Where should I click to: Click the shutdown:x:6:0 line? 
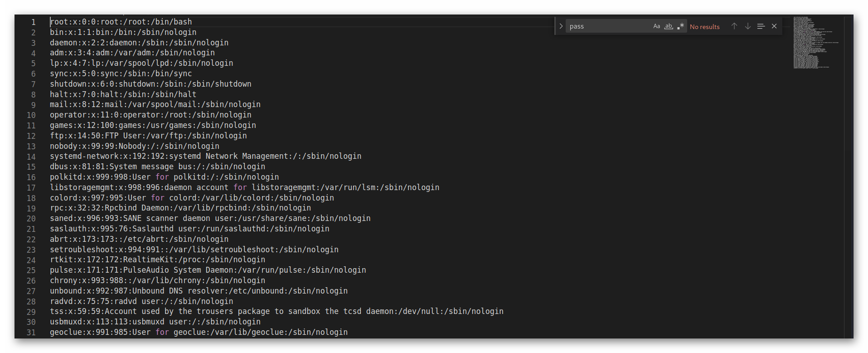tap(150, 84)
